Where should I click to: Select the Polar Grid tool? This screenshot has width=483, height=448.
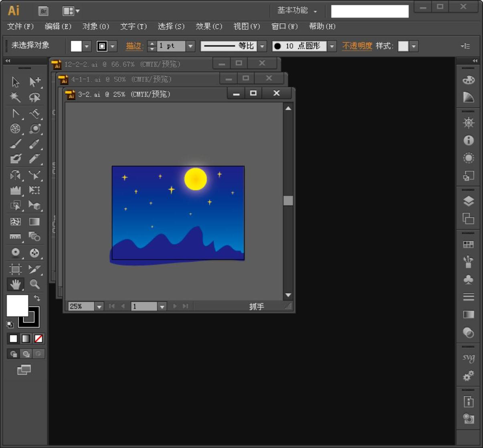click(x=15, y=129)
